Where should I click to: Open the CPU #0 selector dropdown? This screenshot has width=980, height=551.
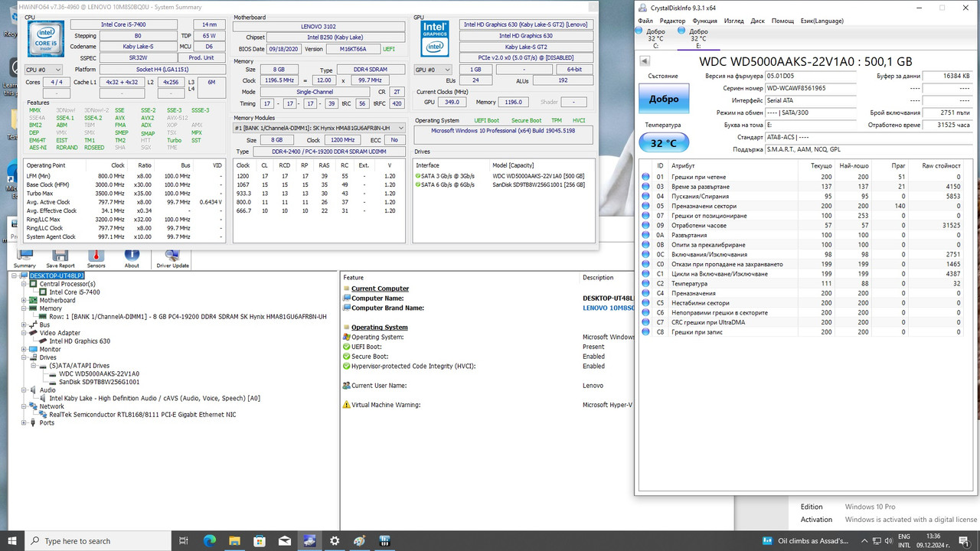point(44,70)
